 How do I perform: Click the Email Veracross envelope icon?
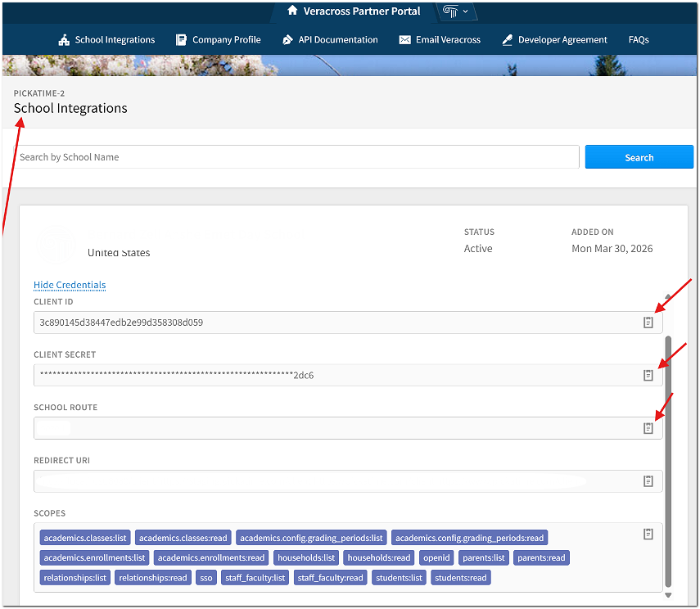coord(405,40)
